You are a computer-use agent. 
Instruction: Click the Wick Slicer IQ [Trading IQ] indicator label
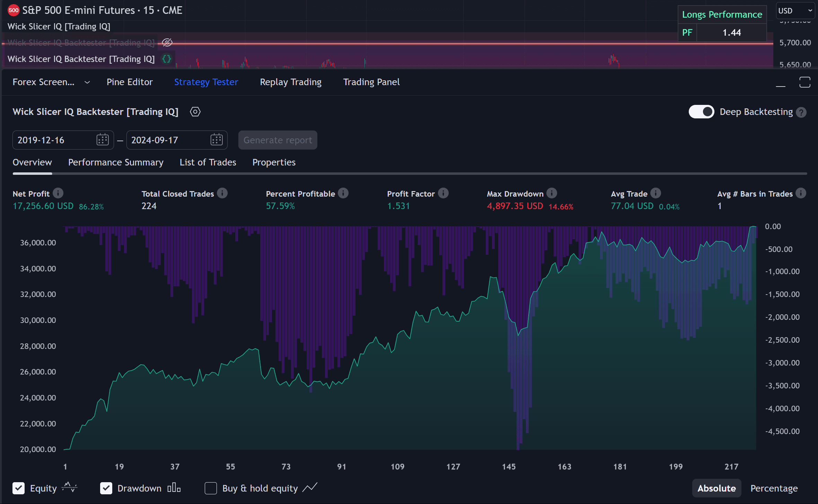[x=59, y=27]
